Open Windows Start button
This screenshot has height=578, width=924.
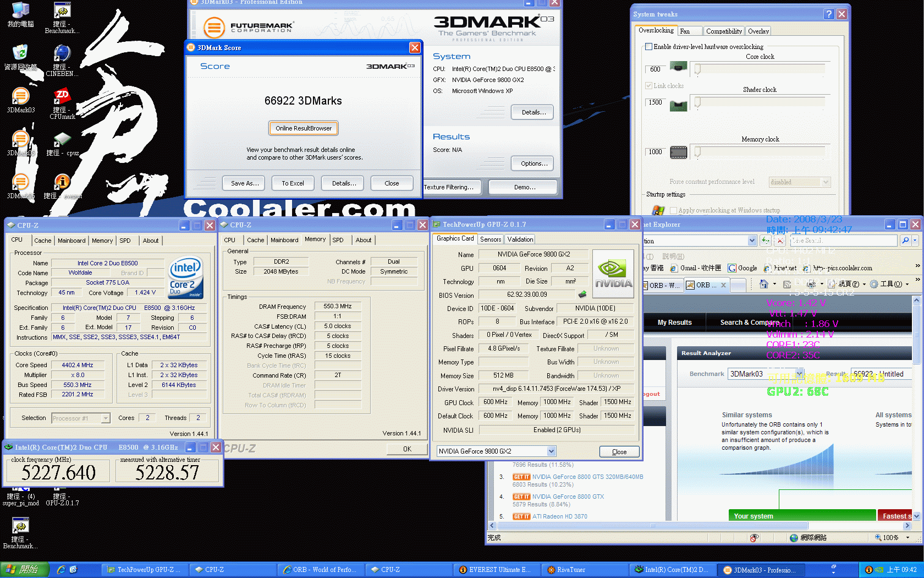pos(25,570)
